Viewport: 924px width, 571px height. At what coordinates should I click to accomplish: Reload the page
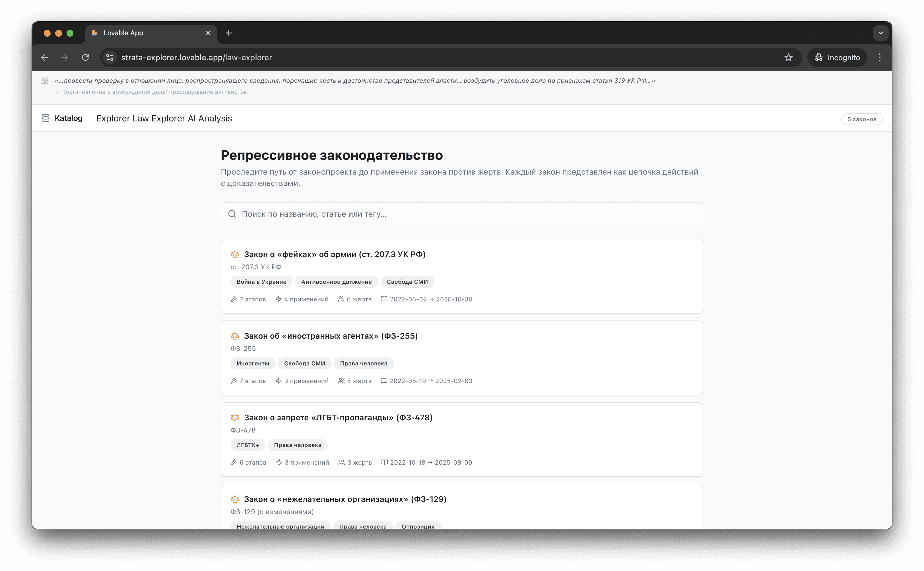85,57
